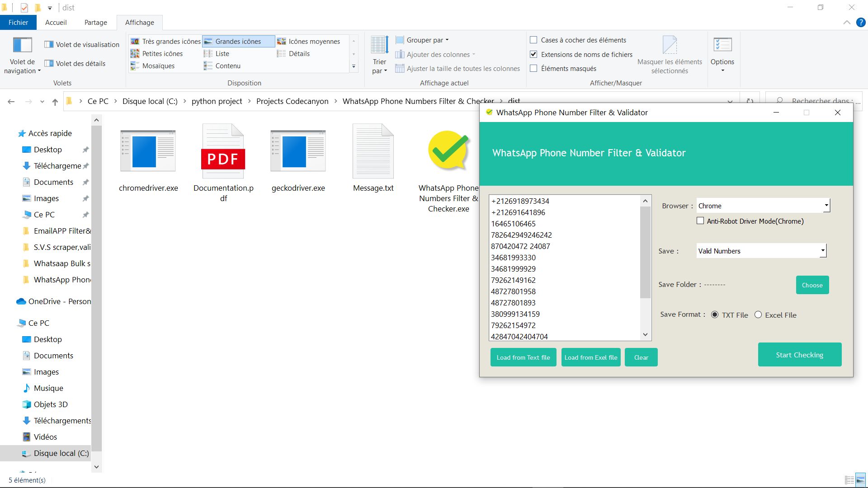Screen dimensions: 868x488
Task: Enable Éléments masqués checkbox
Action: [x=533, y=68]
